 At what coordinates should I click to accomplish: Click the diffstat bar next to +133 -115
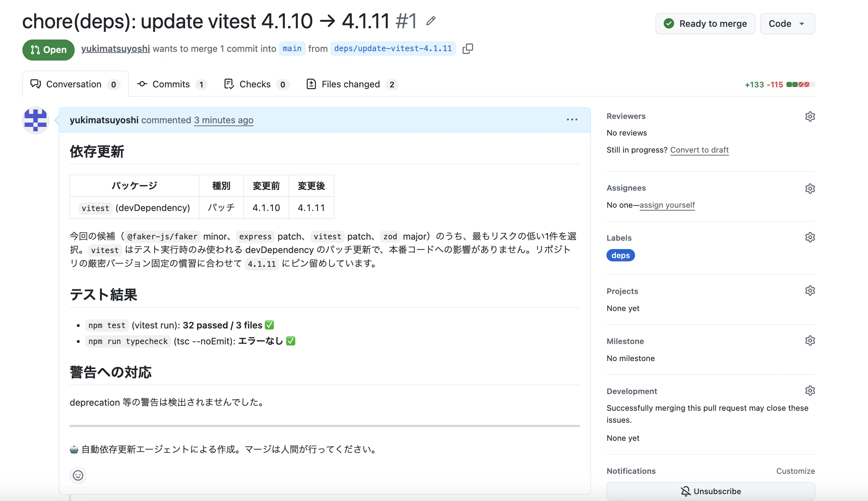801,84
